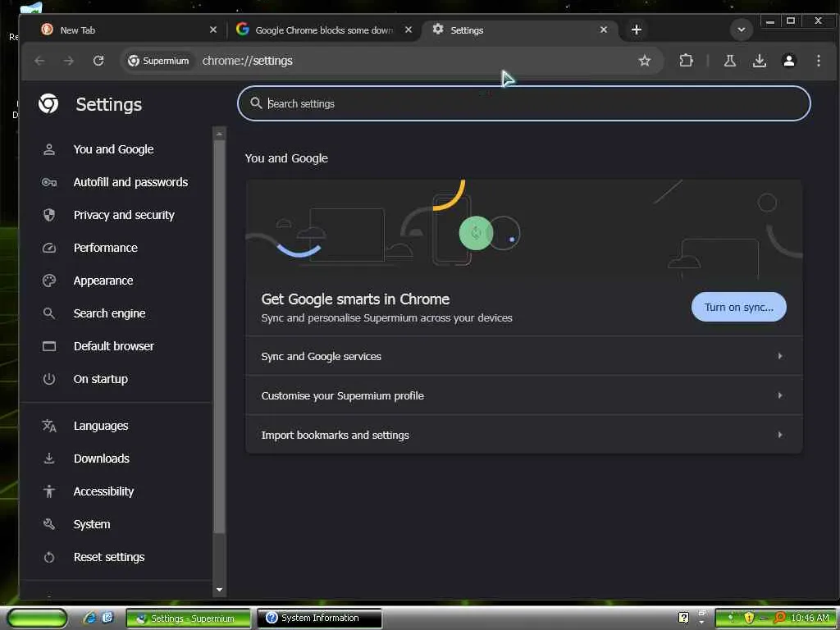This screenshot has width=840, height=630.
Task: Click the 10:46 AM taskbar clock
Action: coord(810,618)
